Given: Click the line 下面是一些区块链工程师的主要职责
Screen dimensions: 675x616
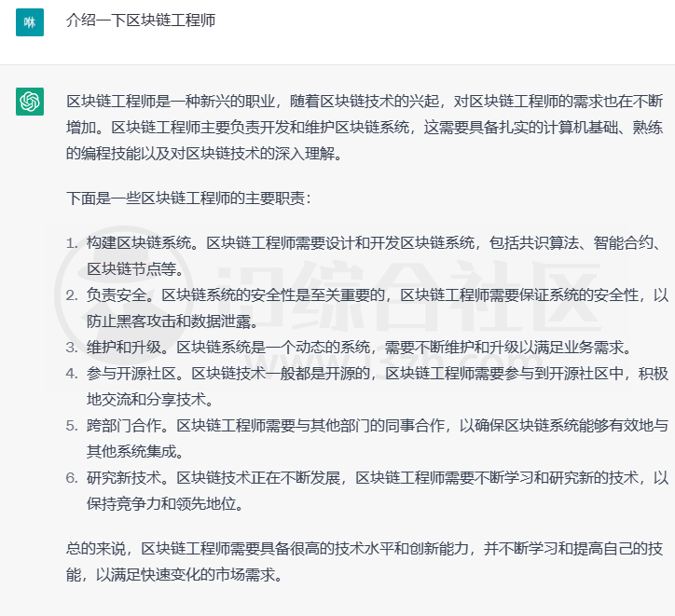Looking at the screenshot, I should pos(188,198).
